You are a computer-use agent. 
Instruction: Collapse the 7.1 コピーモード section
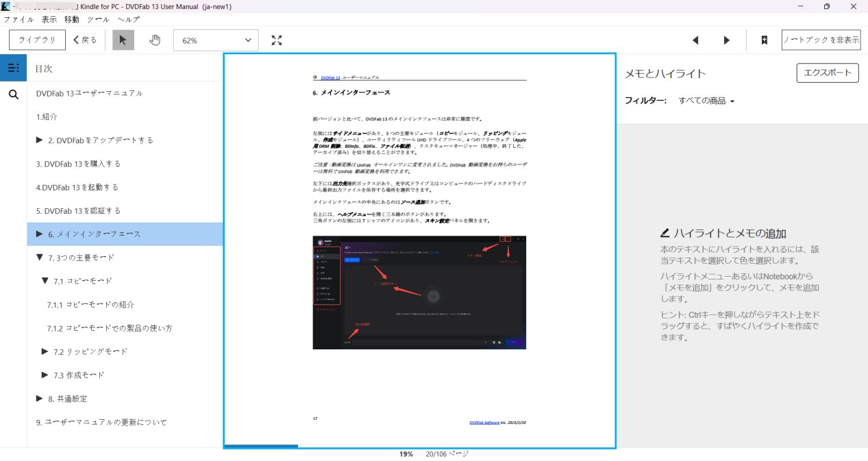(x=45, y=281)
